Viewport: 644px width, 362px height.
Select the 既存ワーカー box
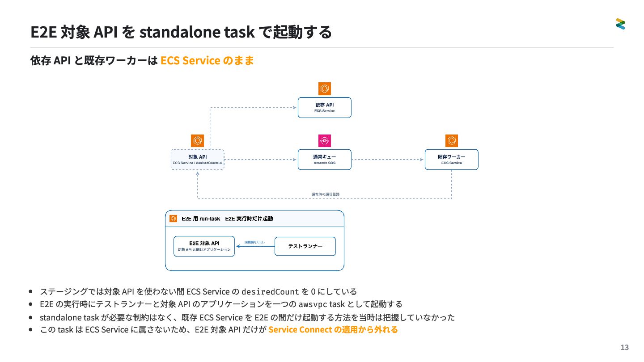click(452, 160)
